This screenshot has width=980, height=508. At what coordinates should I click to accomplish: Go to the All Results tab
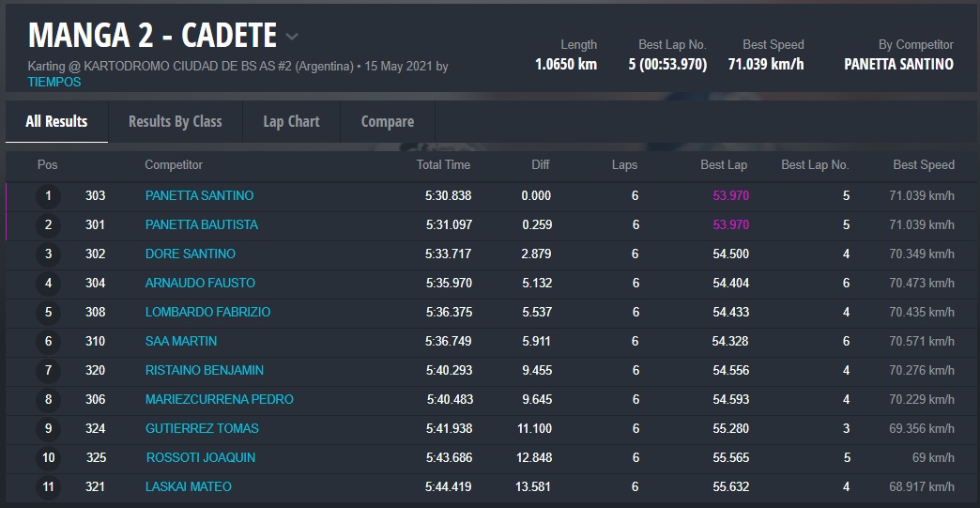(56, 121)
